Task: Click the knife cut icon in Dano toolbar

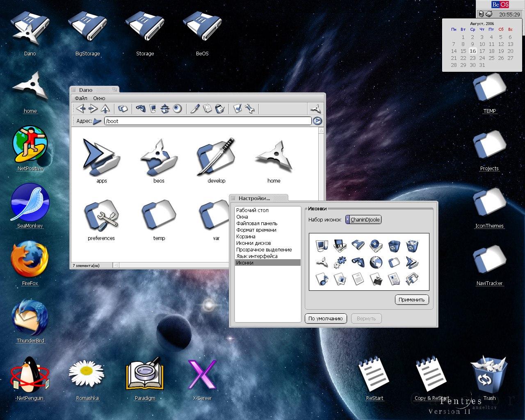Action: 195,109
